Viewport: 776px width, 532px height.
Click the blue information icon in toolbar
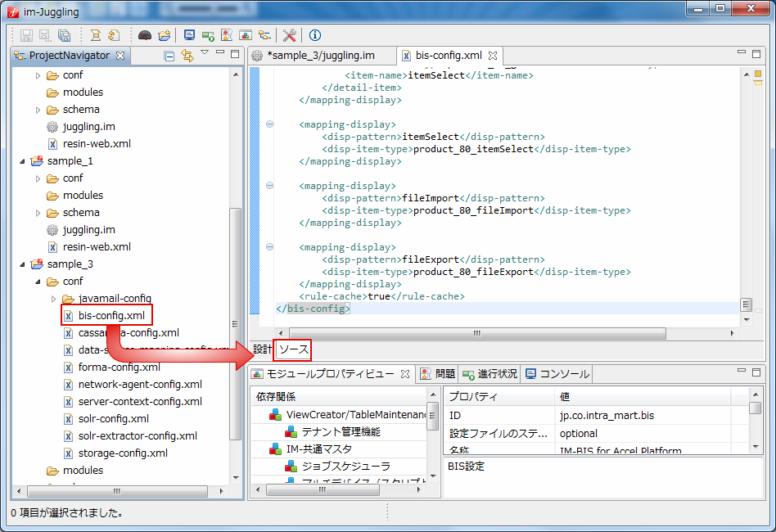[x=315, y=35]
